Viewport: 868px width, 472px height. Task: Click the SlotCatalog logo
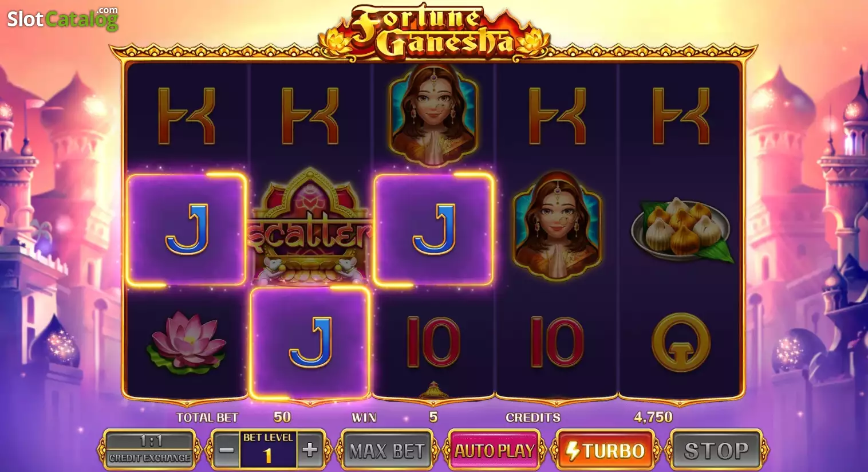click(62, 18)
